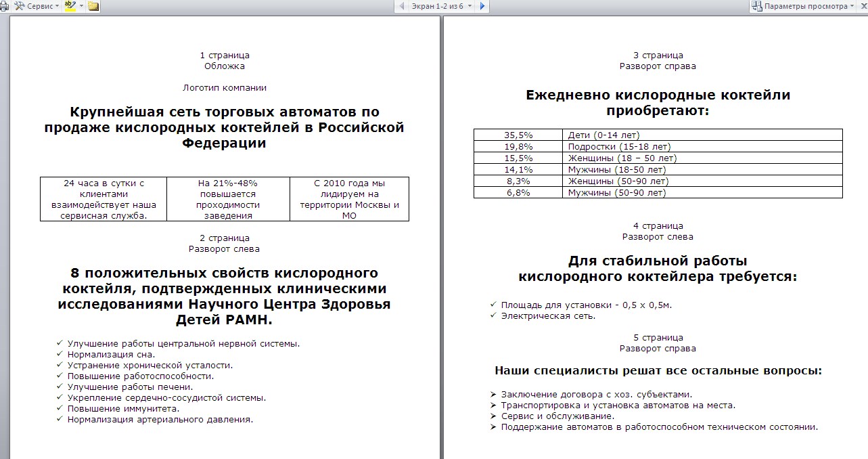This screenshot has height=459, width=868.
Task: Click 'Укрепление сердечно-сосудистой системы.' item
Action: (166, 397)
